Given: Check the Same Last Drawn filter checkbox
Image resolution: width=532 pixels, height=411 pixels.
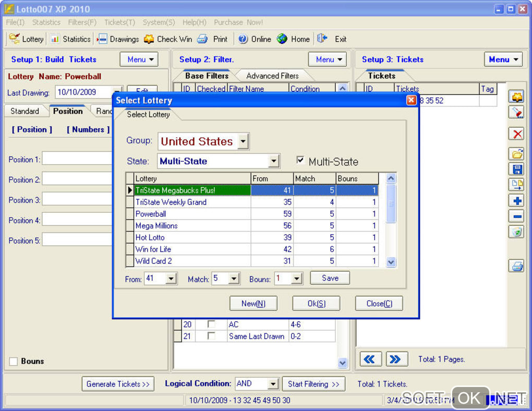Looking at the screenshot, I should pos(211,336).
